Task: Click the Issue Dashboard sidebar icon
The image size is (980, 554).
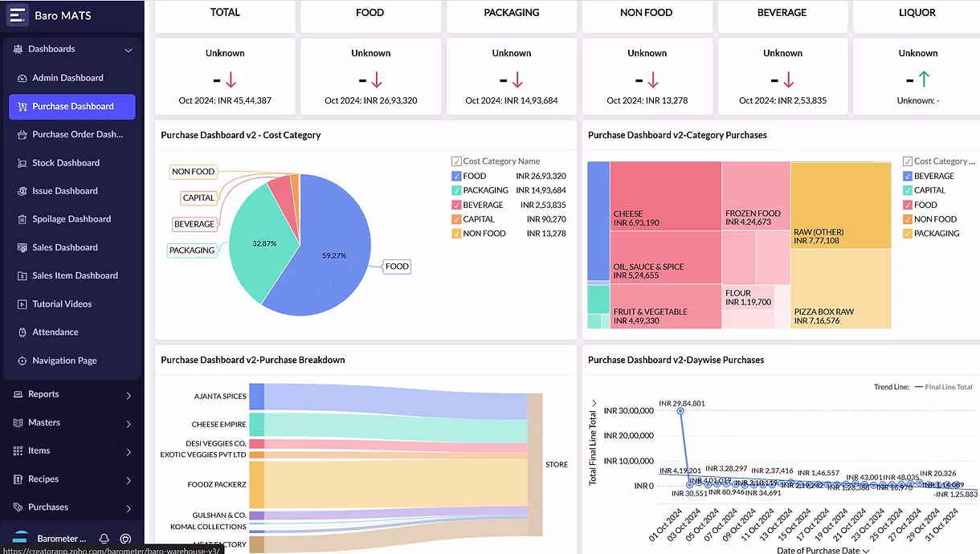Action: coord(22,191)
